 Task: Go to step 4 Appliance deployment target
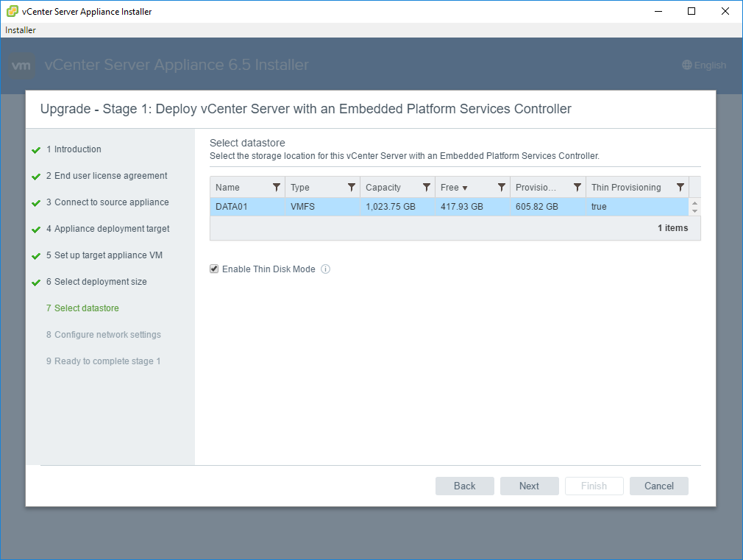[108, 229]
